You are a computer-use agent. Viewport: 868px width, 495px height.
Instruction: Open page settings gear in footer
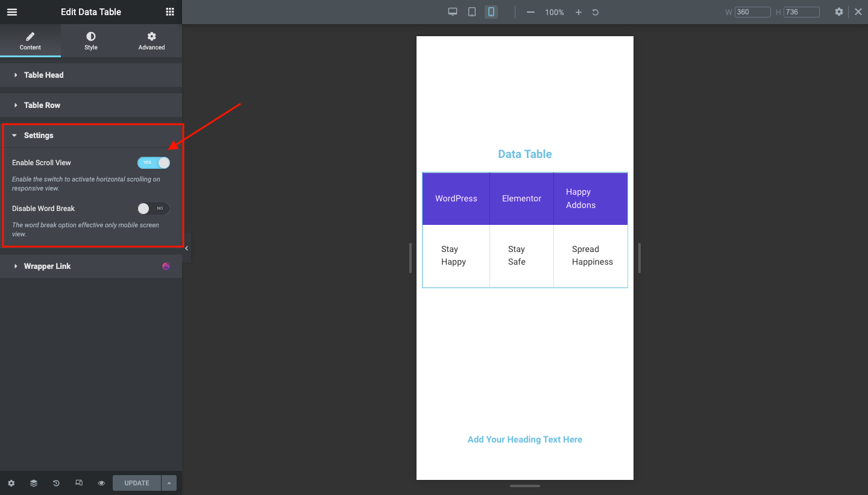(x=11, y=482)
